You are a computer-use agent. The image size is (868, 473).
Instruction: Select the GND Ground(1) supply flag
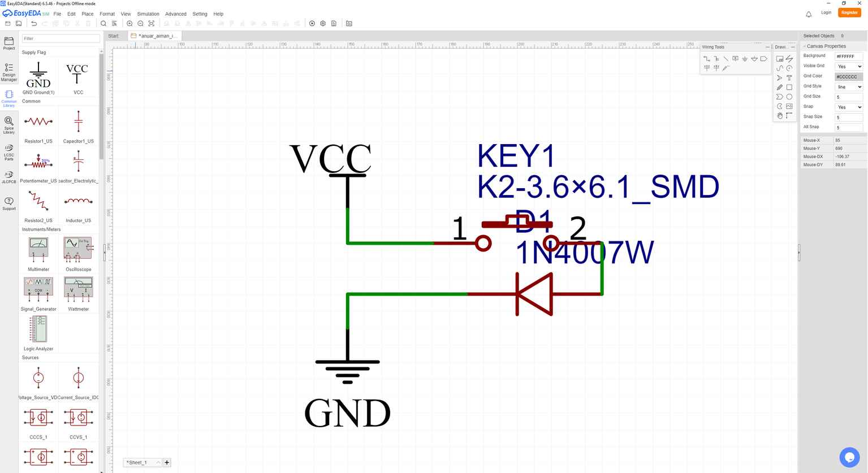click(x=38, y=77)
